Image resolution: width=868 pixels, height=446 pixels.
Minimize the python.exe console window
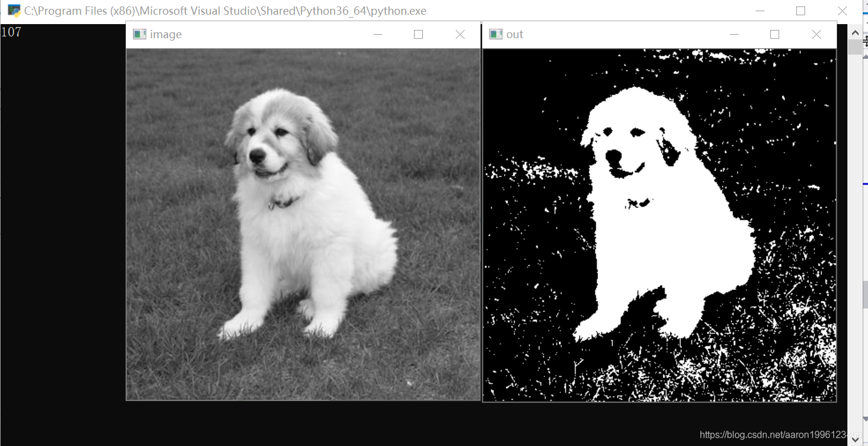760,11
